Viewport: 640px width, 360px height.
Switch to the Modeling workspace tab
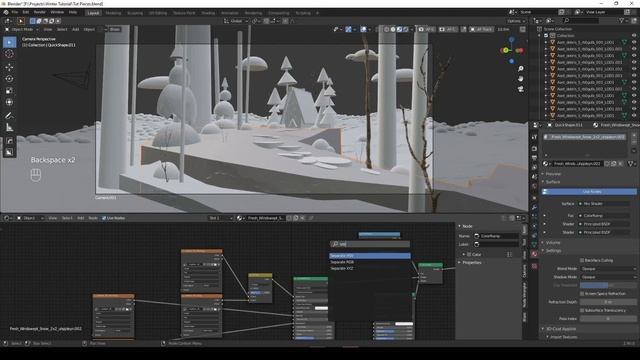coord(113,13)
